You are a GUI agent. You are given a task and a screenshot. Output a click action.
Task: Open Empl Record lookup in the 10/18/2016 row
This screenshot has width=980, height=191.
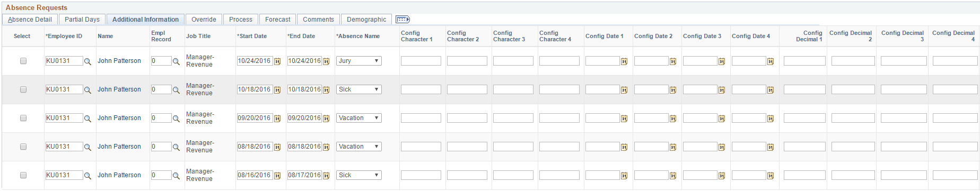point(176,90)
